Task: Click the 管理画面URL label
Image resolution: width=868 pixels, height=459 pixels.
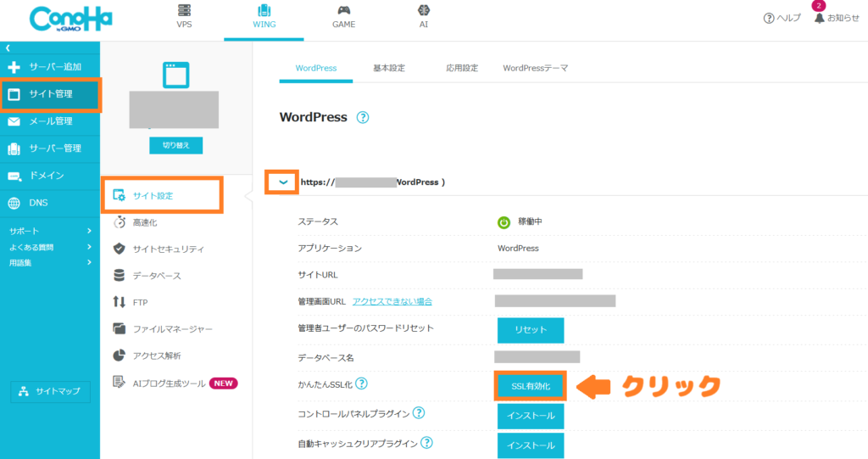Action: click(321, 301)
